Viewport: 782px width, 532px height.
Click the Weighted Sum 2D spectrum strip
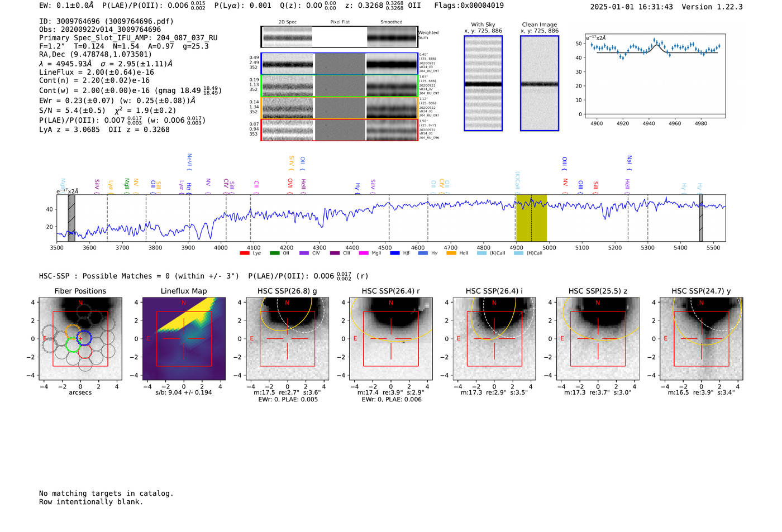pyautogui.click(x=339, y=37)
